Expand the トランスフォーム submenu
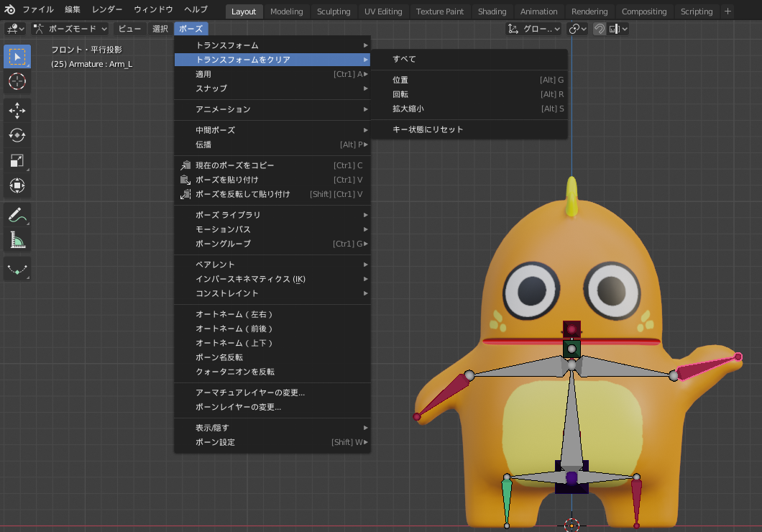The height and width of the screenshot is (532, 762). click(272, 45)
